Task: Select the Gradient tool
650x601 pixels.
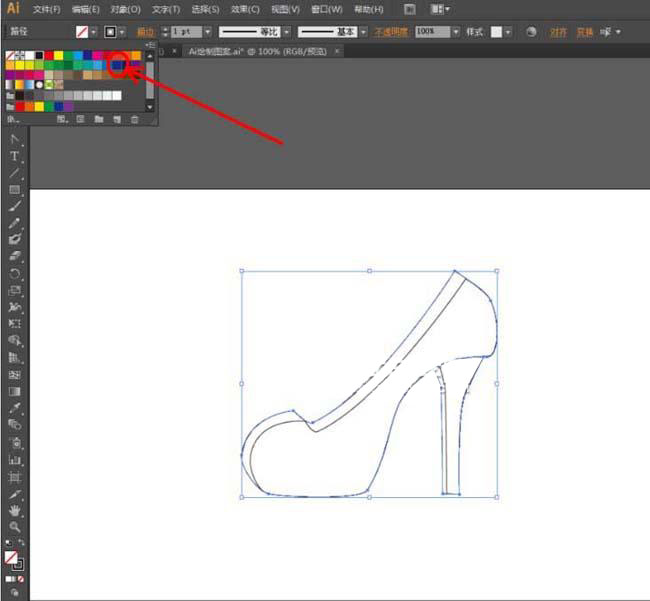Action: click(15, 391)
